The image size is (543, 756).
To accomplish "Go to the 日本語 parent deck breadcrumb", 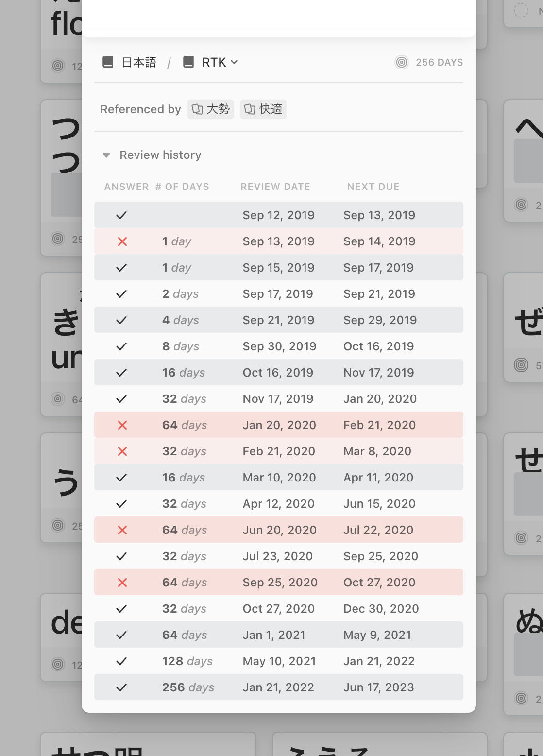I will pyautogui.click(x=139, y=62).
